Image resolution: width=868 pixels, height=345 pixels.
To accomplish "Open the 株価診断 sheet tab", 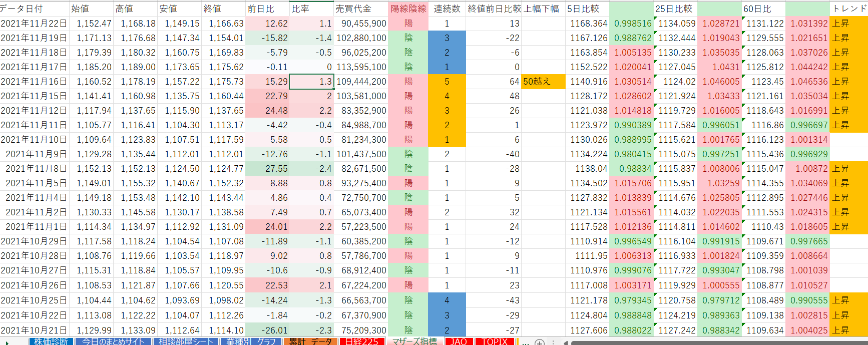I will click(x=51, y=341).
